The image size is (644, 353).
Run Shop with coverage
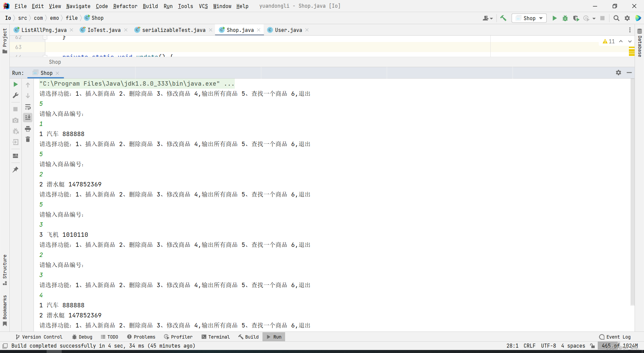(576, 18)
